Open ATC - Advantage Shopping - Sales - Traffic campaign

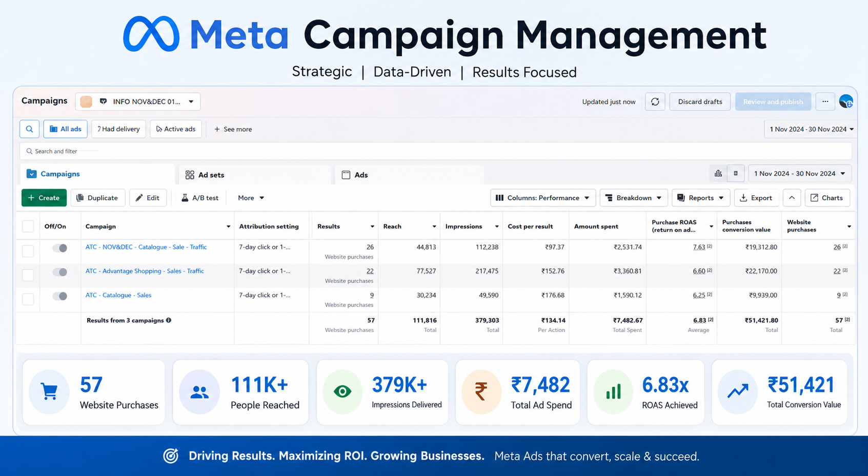(x=145, y=271)
